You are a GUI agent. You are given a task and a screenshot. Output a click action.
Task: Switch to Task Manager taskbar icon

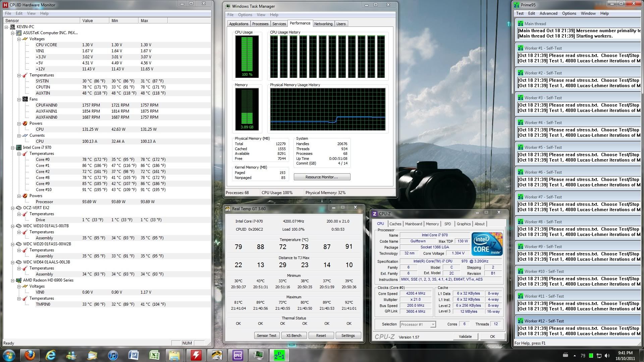pyautogui.click(x=258, y=355)
